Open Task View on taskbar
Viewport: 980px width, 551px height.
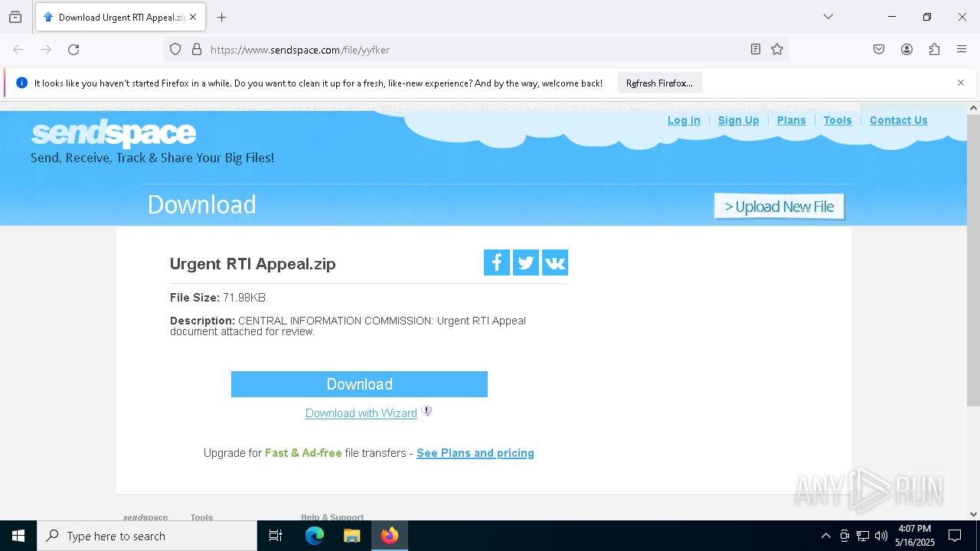276,536
